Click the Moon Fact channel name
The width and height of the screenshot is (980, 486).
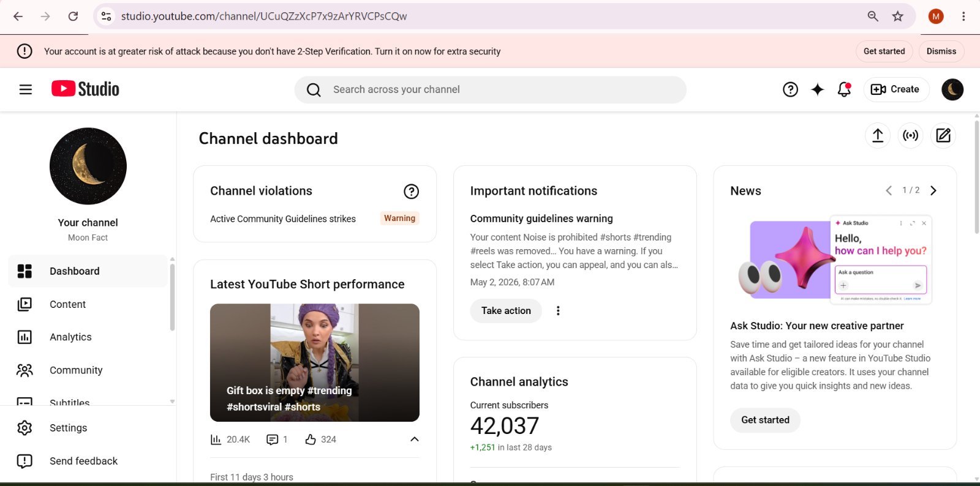pyautogui.click(x=88, y=237)
